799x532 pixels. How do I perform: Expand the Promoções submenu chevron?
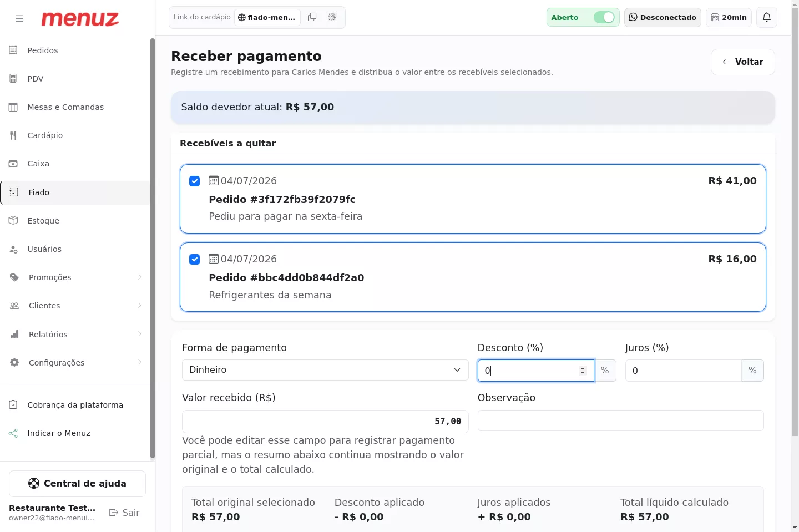pyautogui.click(x=140, y=277)
